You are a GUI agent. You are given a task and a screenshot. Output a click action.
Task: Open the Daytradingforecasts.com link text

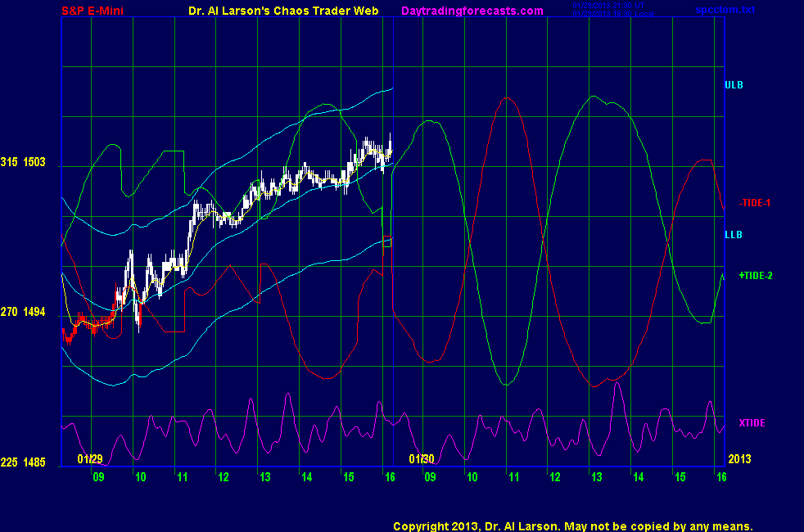coord(472,11)
